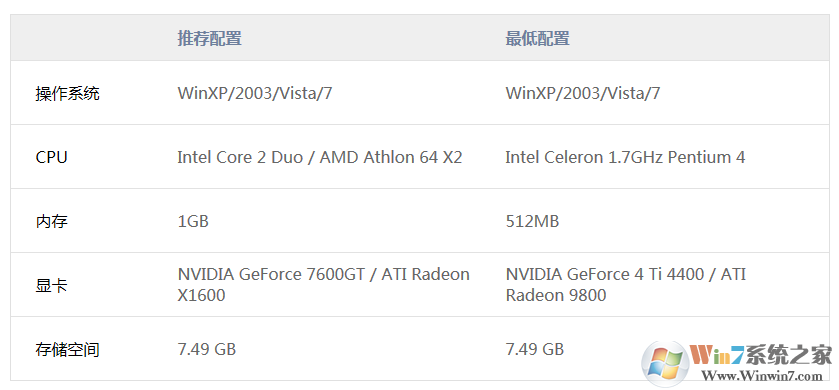Screen dimensions: 839x390
Task: Select recommended 7.49 GB storage value
Action: (207, 349)
